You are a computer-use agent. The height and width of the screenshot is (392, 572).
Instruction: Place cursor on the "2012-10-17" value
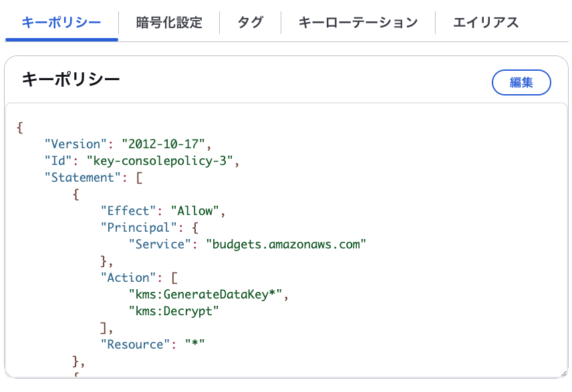tap(166, 144)
